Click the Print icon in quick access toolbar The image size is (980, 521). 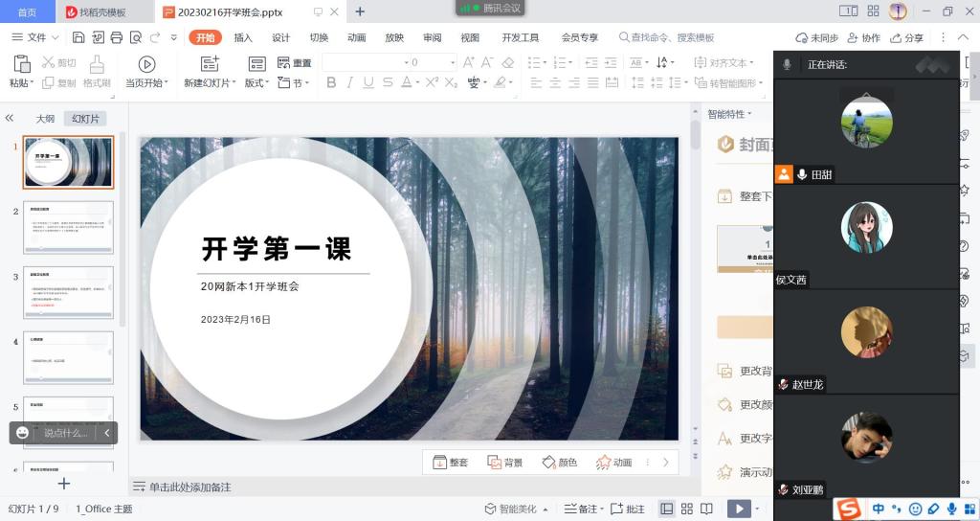116,37
